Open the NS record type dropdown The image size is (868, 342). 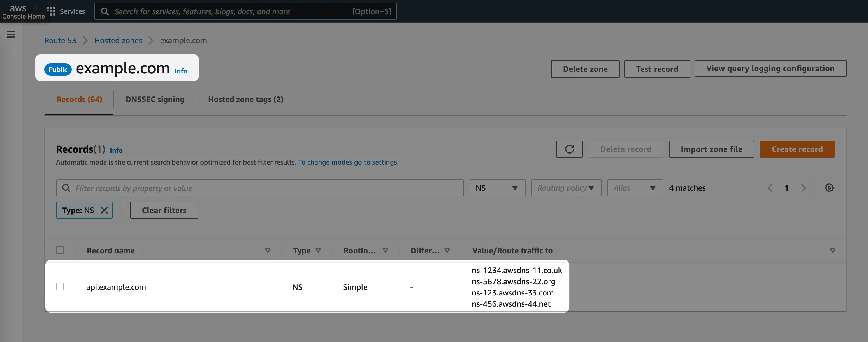point(497,188)
